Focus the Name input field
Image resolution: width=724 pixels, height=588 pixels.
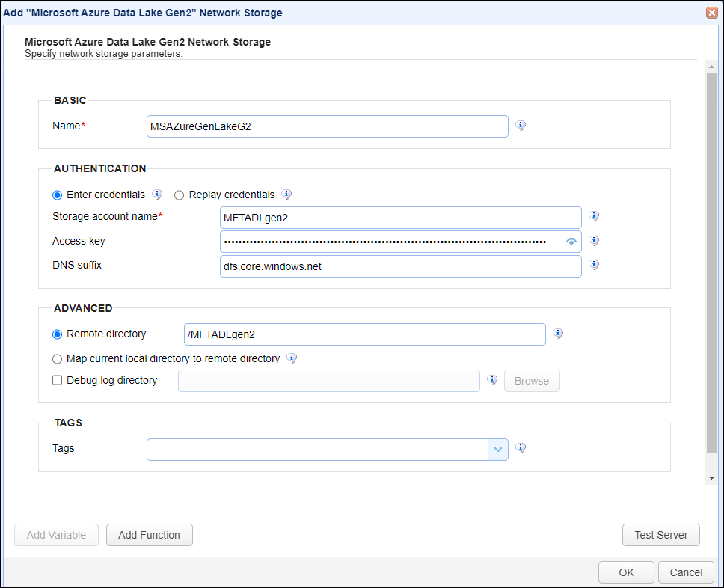(328, 126)
